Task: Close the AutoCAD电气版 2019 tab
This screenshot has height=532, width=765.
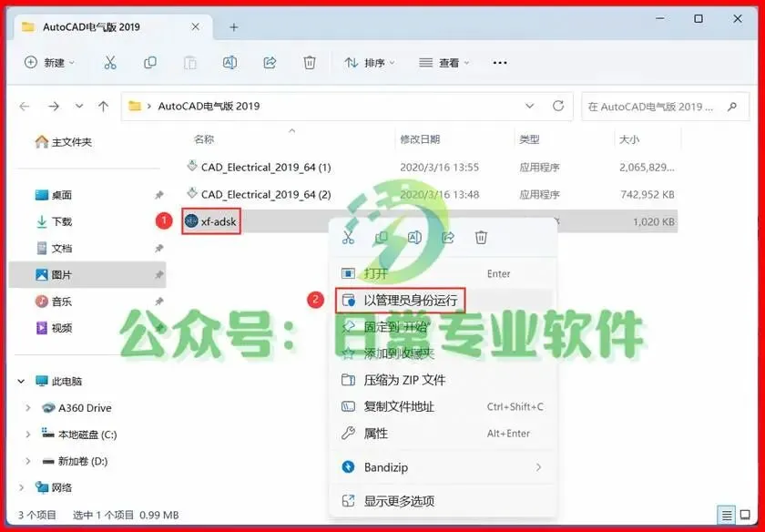Action: pyautogui.click(x=195, y=26)
